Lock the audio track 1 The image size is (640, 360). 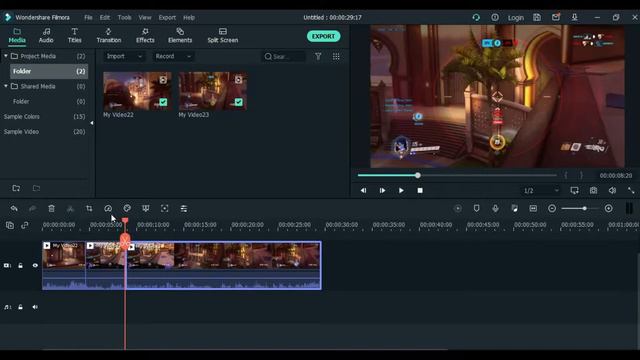tap(20, 307)
